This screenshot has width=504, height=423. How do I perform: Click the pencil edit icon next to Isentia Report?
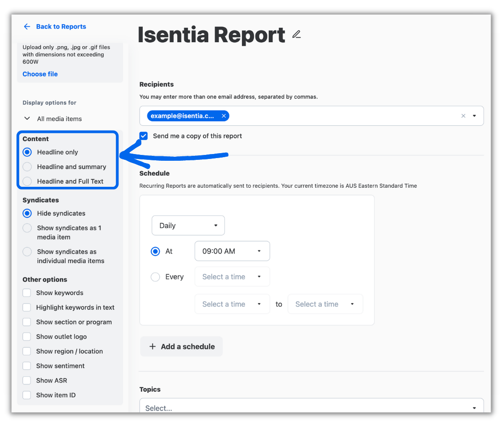pyautogui.click(x=297, y=35)
